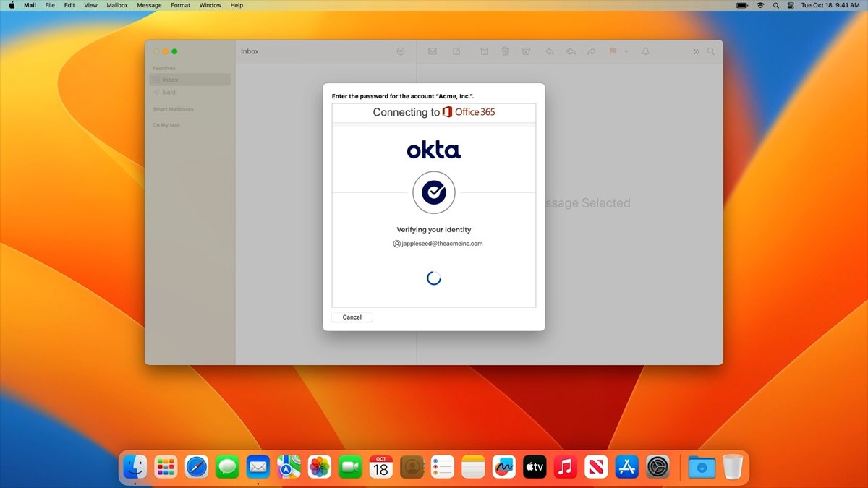Open the View menu

90,5
